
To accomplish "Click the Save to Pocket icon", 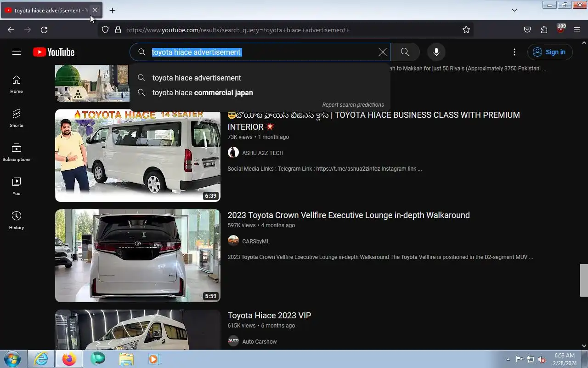I will [527, 29].
